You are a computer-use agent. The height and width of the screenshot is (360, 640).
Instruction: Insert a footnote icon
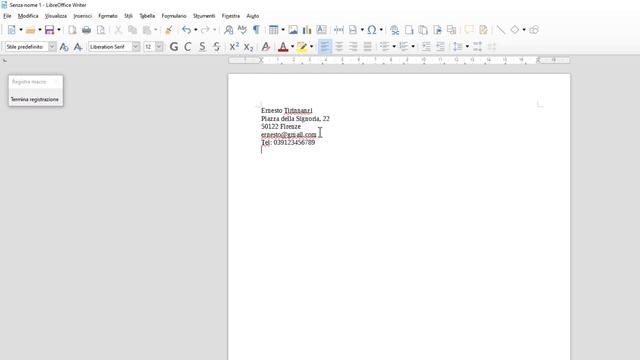409,30
